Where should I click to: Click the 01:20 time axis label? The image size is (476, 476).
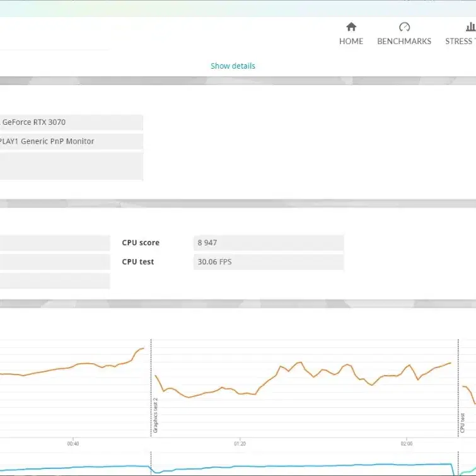click(240, 443)
